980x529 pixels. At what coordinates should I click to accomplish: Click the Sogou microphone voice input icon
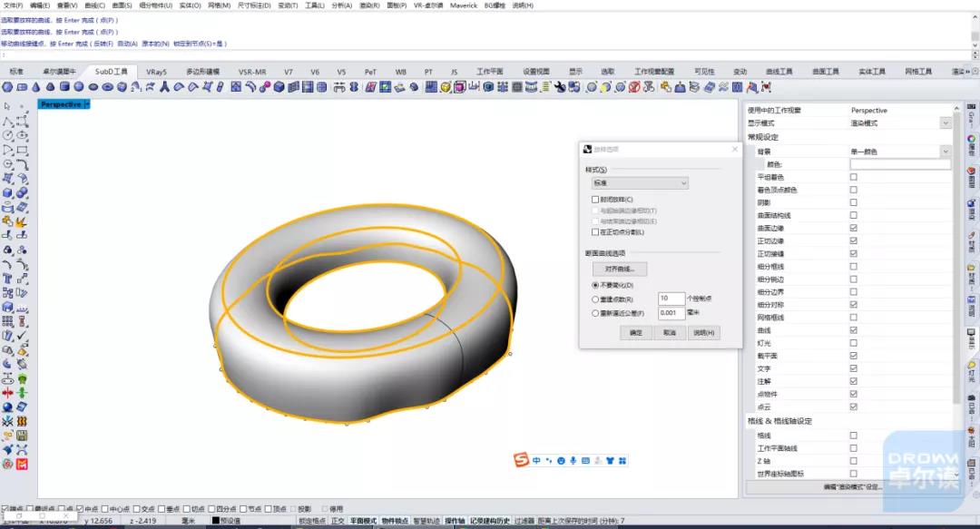coord(573,461)
